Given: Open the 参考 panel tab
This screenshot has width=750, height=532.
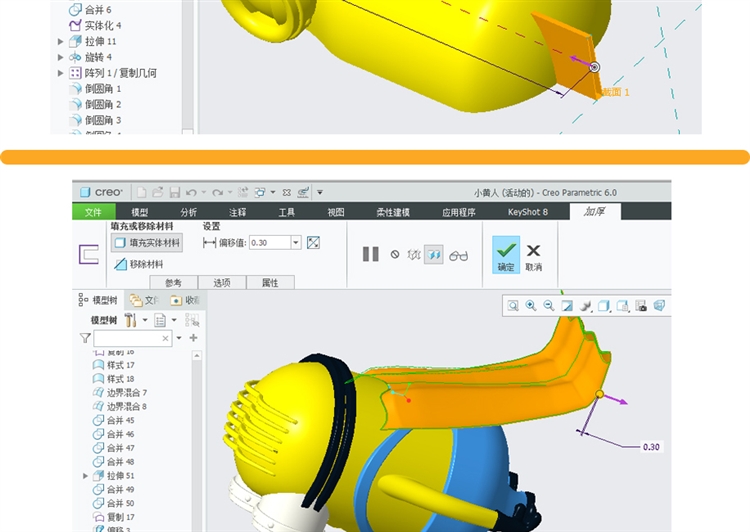Looking at the screenshot, I should click(x=174, y=283).
